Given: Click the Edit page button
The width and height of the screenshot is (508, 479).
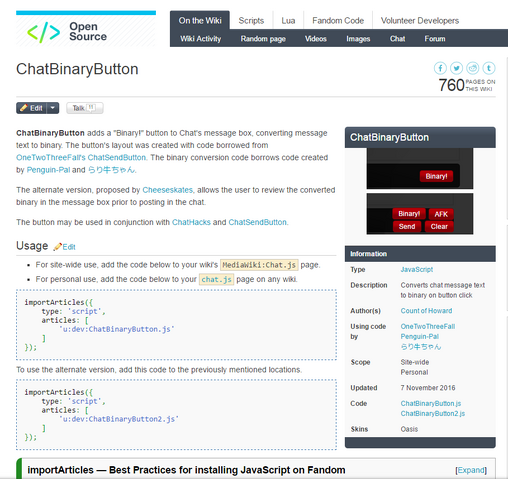Looking at the screenshot, I should 32,108.
